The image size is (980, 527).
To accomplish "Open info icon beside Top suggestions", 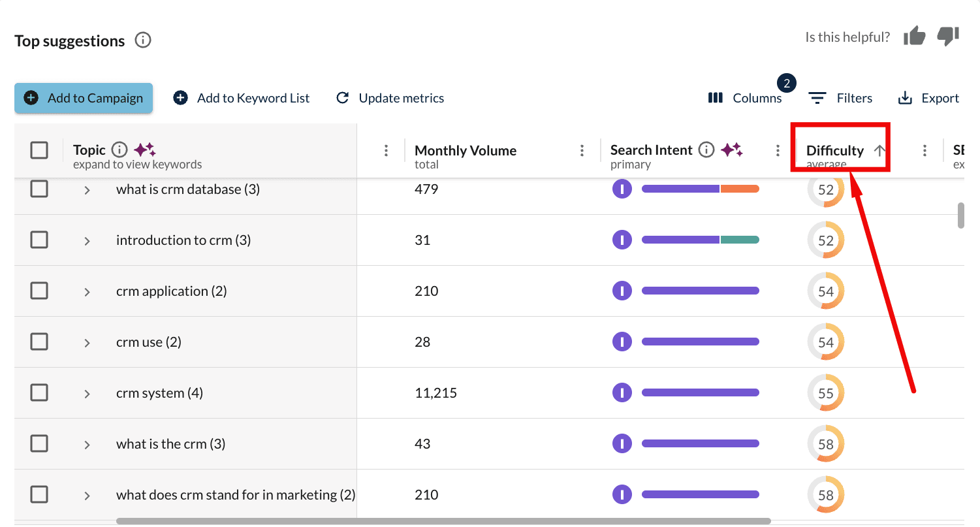I will coord(142,40).
